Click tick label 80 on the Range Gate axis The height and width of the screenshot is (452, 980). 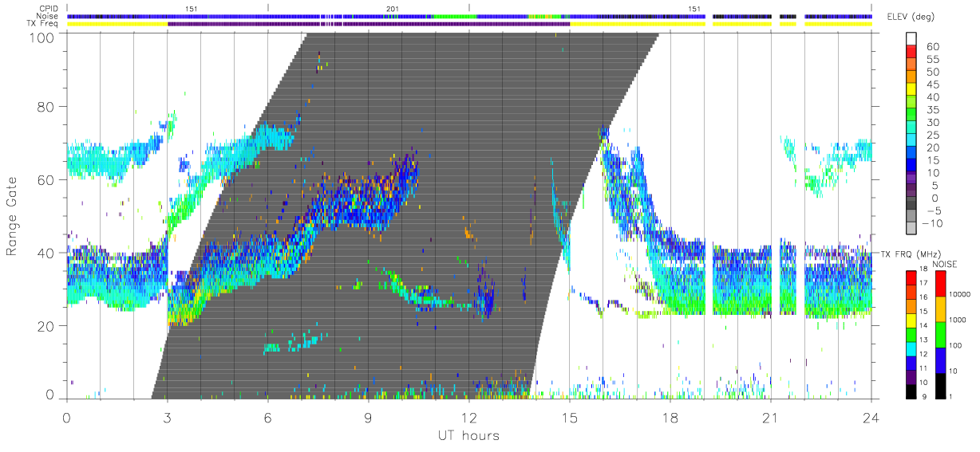pyautogui.click(x=47, y=107)
